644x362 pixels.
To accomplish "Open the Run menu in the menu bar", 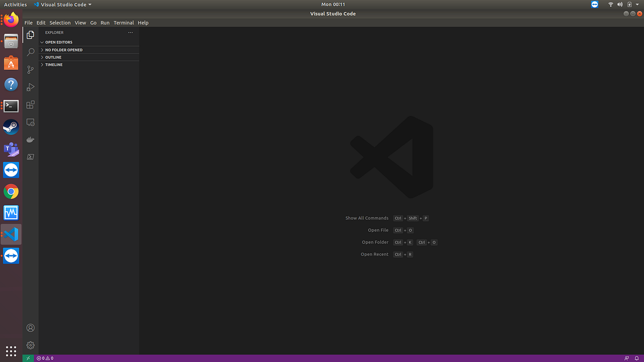I will (105, 23).
